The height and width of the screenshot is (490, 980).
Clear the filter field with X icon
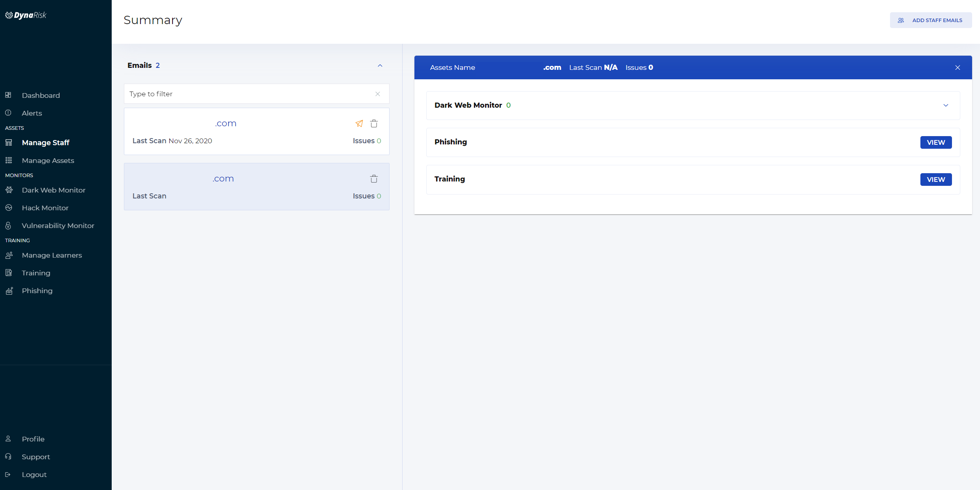pos(378,94)
